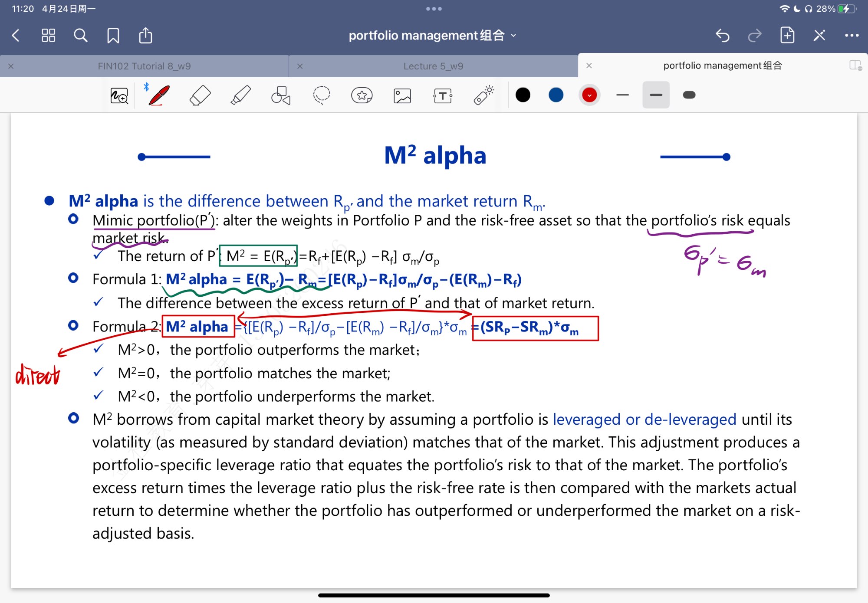Open the Elements sticker tool
Image resolution: width=868 pixels, height=603 pixels.
(362, 95)
